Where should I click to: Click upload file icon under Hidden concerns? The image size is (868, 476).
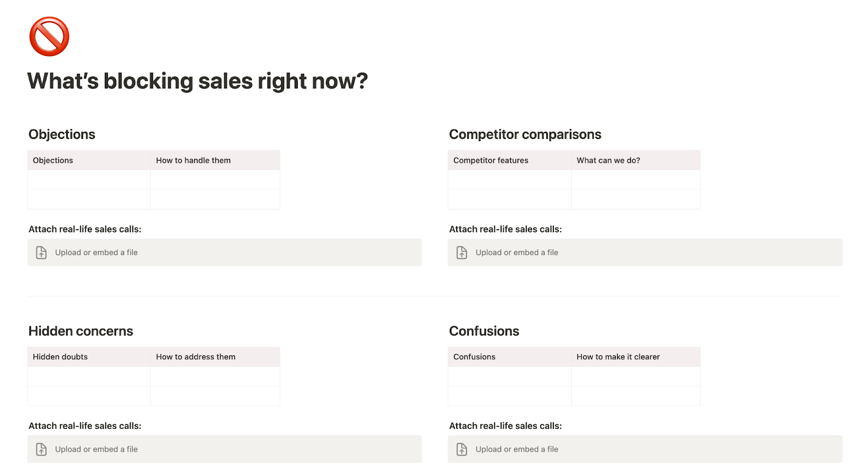pos(41,449)
